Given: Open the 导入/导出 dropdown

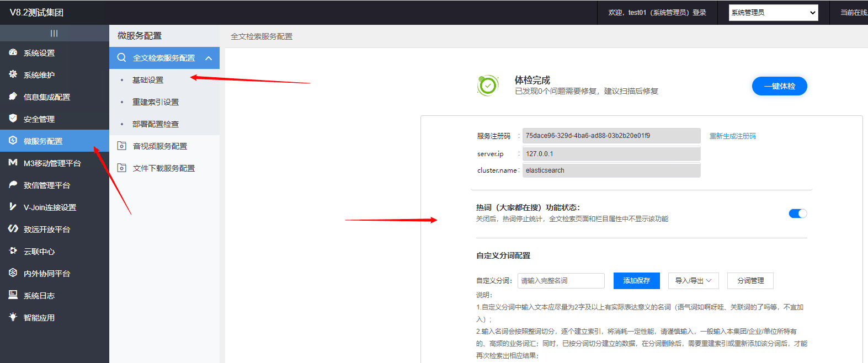Looking at the screenshot, I should [694, 281].
